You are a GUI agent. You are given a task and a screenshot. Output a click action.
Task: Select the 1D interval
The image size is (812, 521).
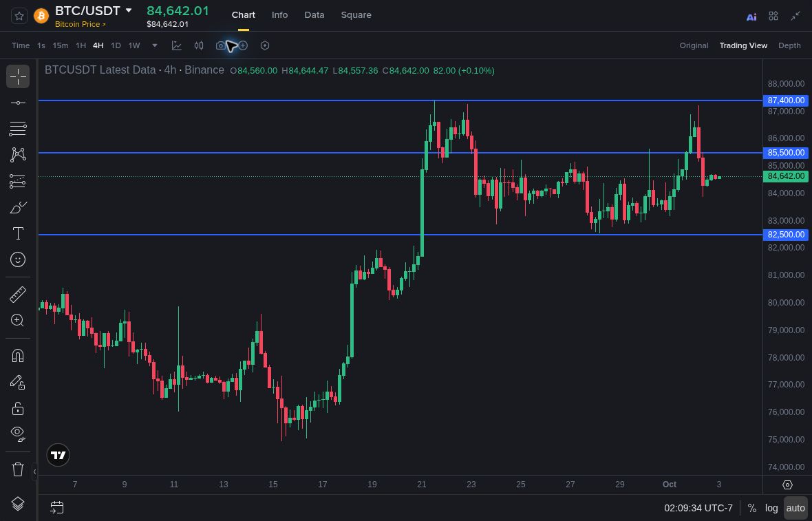tap(116, 45)
